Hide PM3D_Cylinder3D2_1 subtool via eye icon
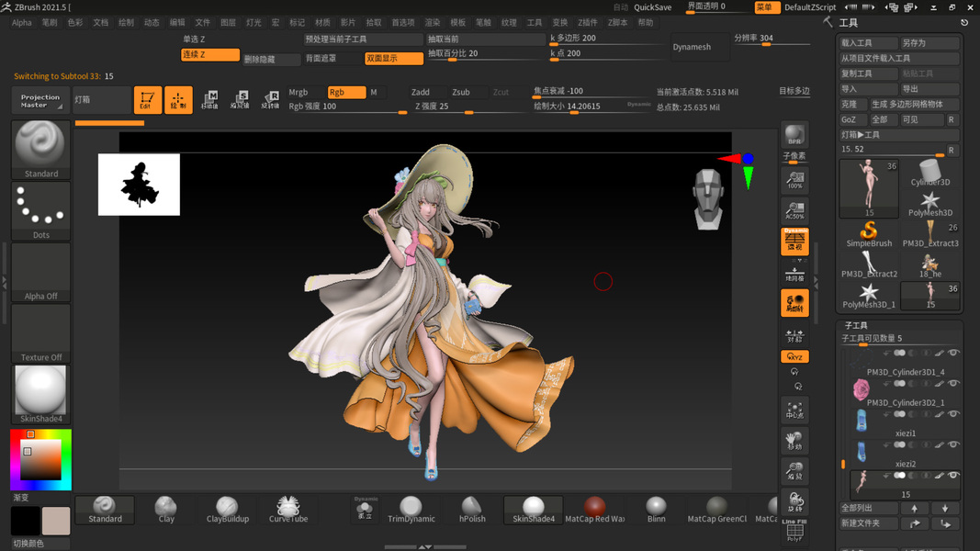The height and width of the screenshot is (551, 980). (953, 384)
